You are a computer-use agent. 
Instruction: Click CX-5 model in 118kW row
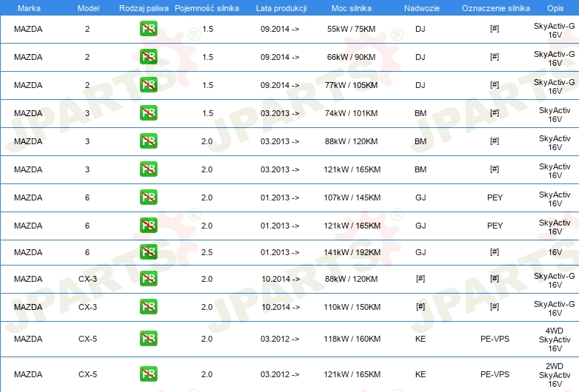pyautogui.click(x=87, y=339)
